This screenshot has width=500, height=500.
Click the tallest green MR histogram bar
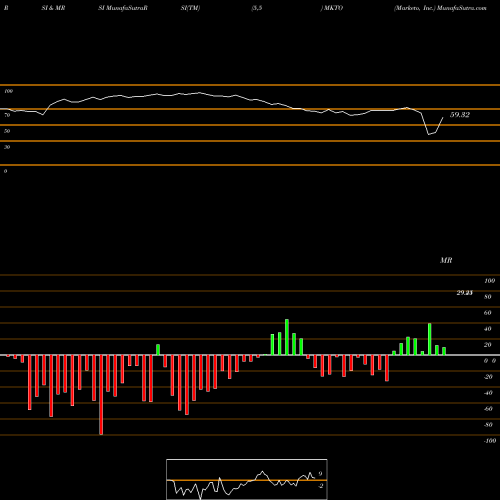click(x=287, y=337)
